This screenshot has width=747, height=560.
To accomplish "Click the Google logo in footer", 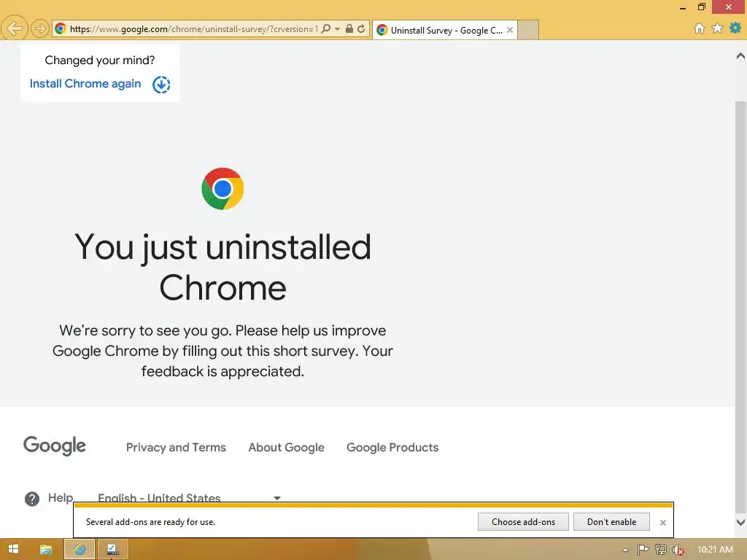I will coord(54,446).
